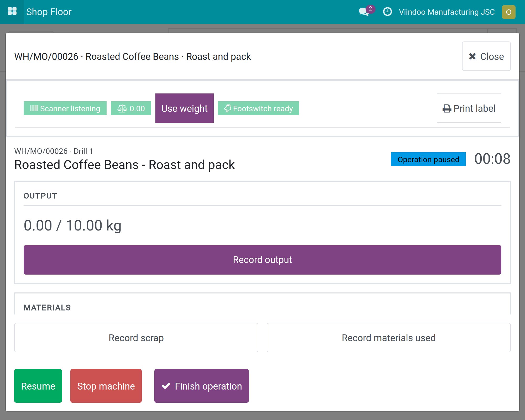The image size is (525, 420).
Task: Stop the machine
Action: [x=106, y=386]
